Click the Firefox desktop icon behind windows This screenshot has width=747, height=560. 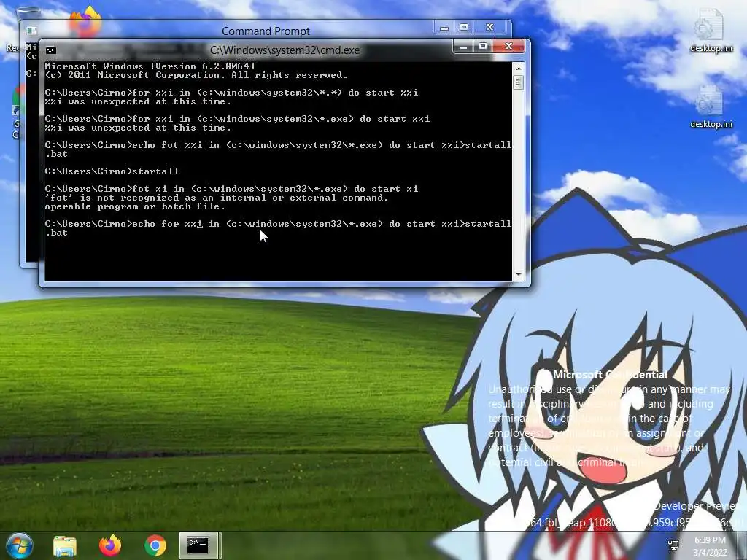pos(85,21)
